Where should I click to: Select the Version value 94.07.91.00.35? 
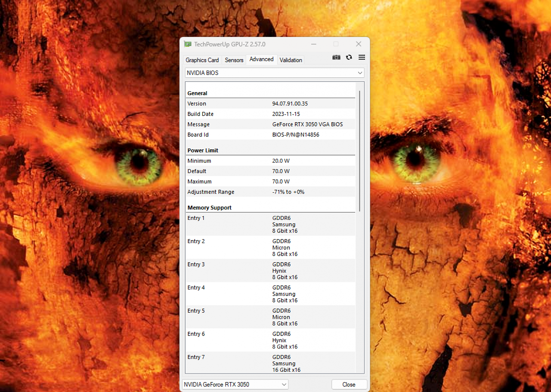290,104
